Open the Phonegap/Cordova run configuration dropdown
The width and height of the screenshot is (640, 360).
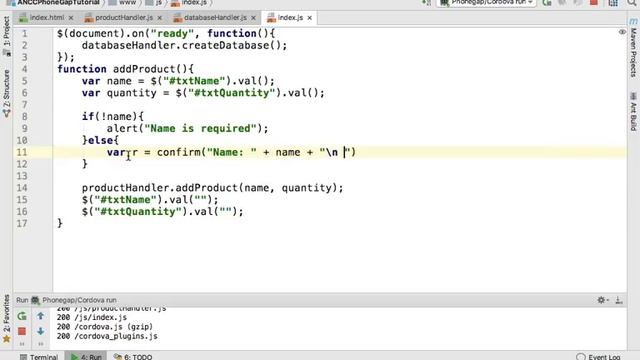point(486,2)
